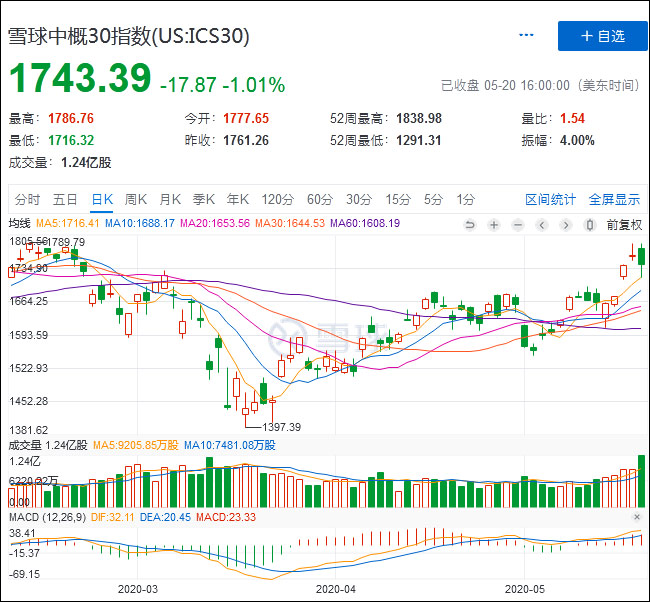Viewport: 650px width, 602px height.
Task: Switch to the 周K weekly tab
Action: (x=135, y=199)
